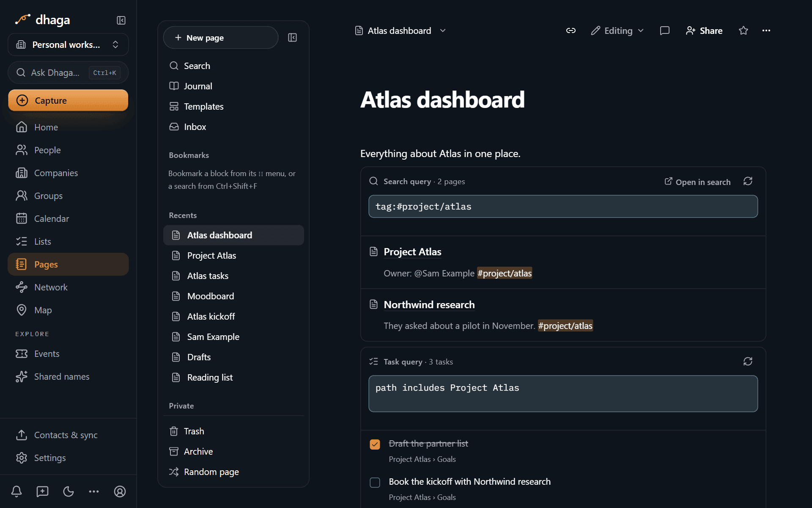Open Search in pages panel
Screen dimensions: 812x508
(233, 66)
